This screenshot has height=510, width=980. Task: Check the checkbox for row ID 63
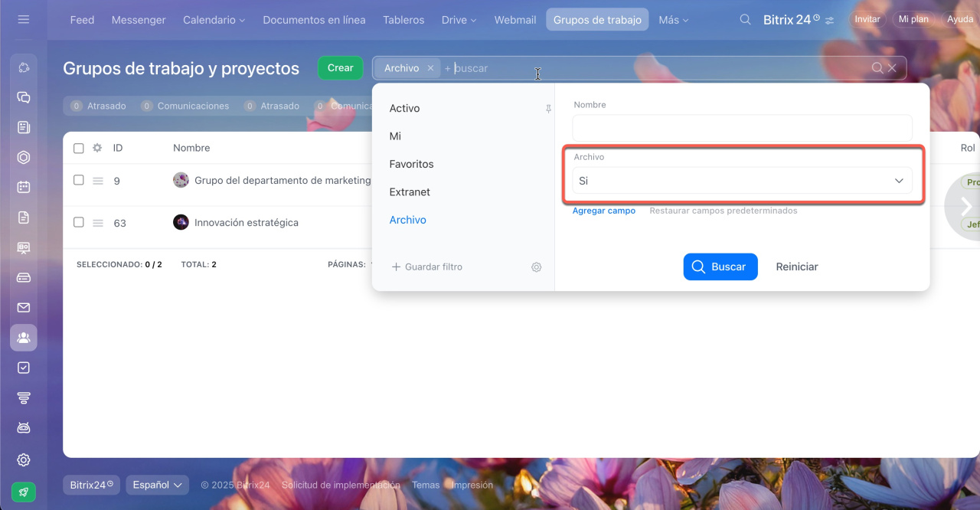[79, 222]
